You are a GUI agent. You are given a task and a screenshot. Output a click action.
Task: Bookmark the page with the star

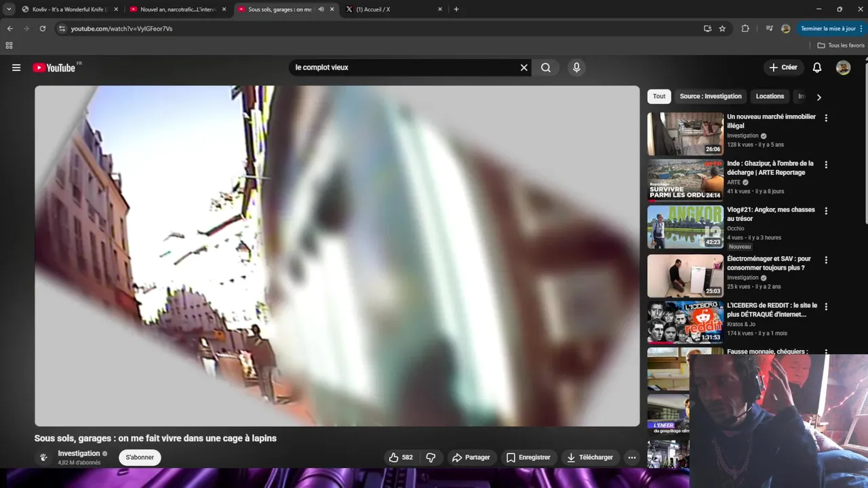pos(722,28)
